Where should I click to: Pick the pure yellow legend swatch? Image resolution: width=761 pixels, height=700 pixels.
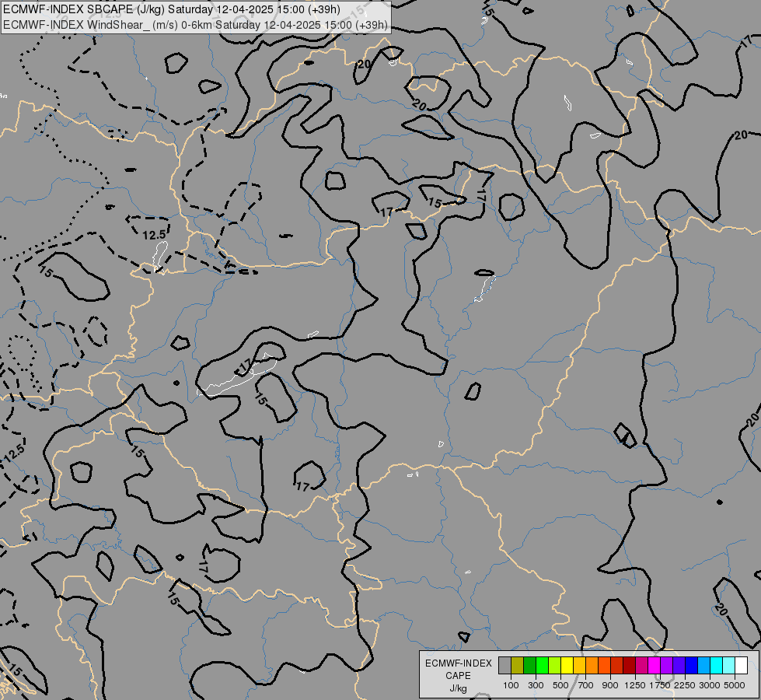click(567, 665)
